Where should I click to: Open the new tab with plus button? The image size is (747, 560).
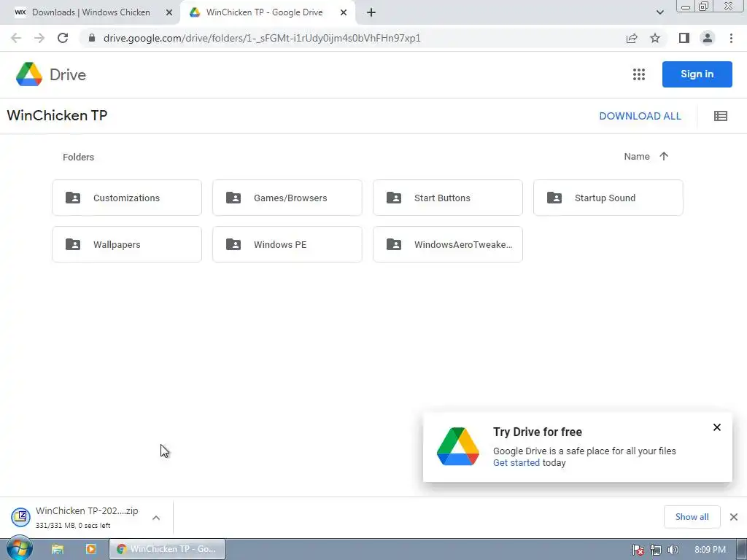tap(371, 12)
